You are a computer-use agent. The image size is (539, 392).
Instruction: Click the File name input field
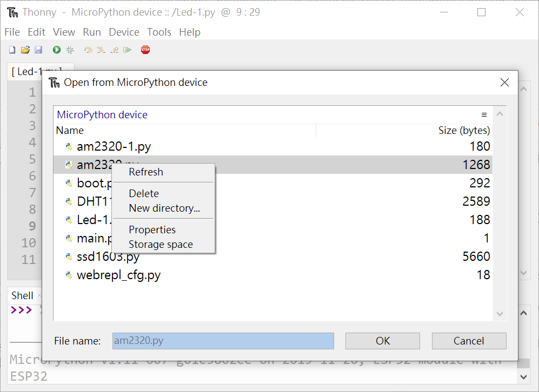tap(223, 341)
